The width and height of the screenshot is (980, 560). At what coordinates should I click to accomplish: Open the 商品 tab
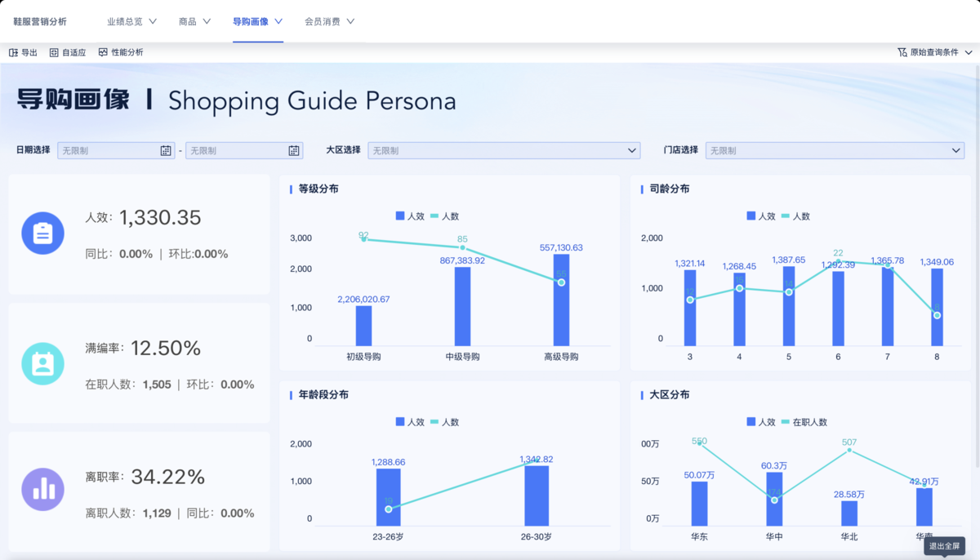click(x=188, y=22)
